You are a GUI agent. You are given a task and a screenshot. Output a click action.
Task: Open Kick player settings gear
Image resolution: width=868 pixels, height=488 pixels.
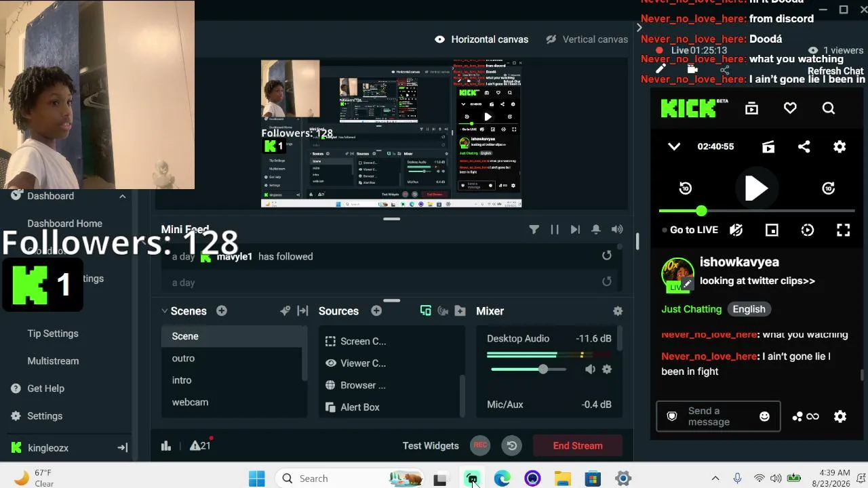(x=840, y=146)
